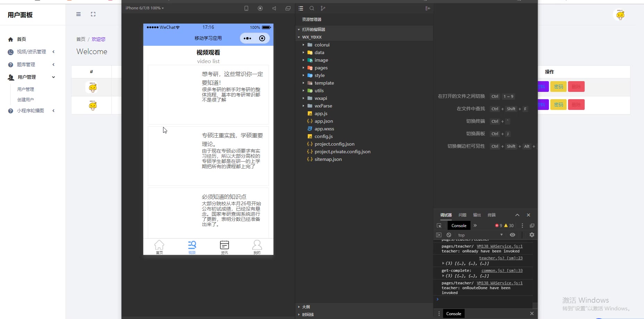Click the red 删除 button in first row
Viewport: 644px width, 319px height.
pos(576,87)
